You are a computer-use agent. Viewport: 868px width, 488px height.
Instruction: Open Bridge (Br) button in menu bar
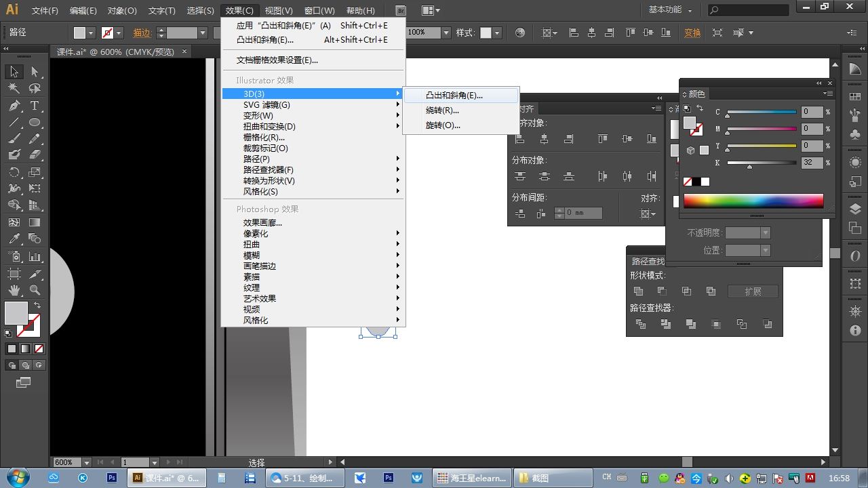tap(401, 11)
